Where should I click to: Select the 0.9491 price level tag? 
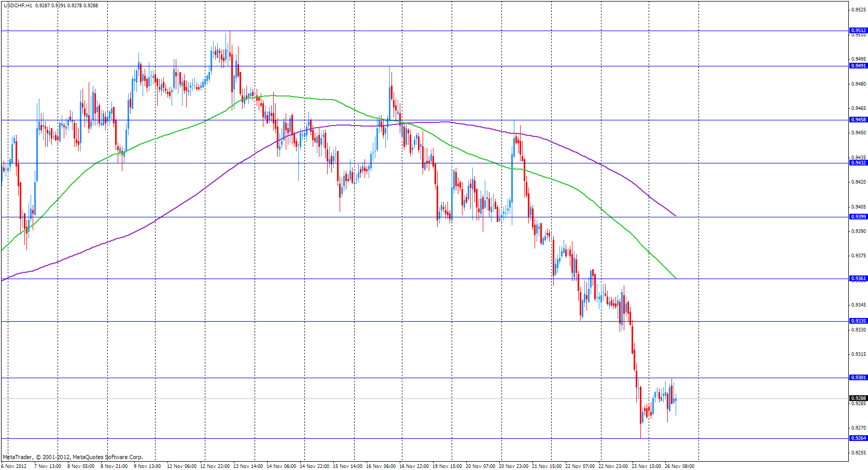pos(859,66)
